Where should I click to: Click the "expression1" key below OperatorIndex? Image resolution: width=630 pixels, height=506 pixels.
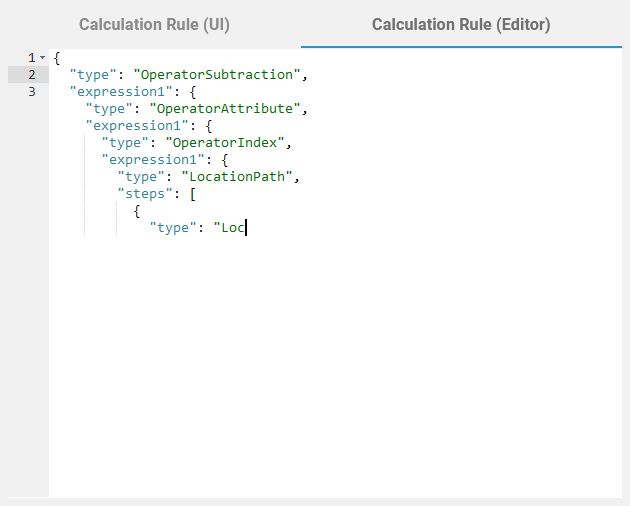coord(146,160)
